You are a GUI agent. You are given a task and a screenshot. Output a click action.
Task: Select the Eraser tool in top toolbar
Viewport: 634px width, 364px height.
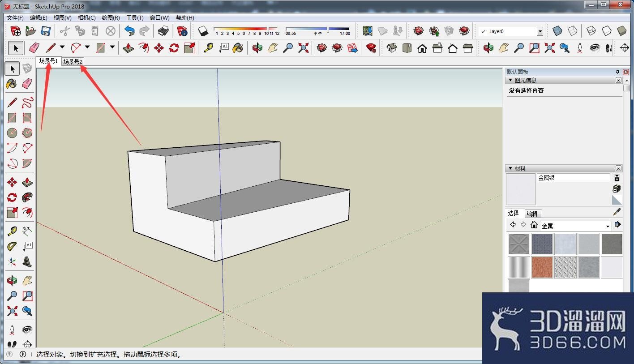[34, 47]
